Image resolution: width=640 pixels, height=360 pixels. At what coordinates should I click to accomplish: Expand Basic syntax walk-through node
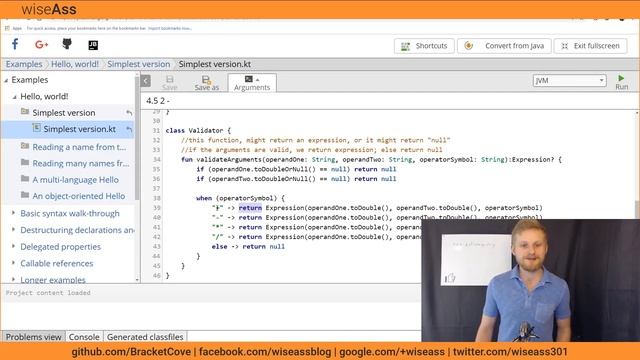pyautogui.click(x=13, y=213)
